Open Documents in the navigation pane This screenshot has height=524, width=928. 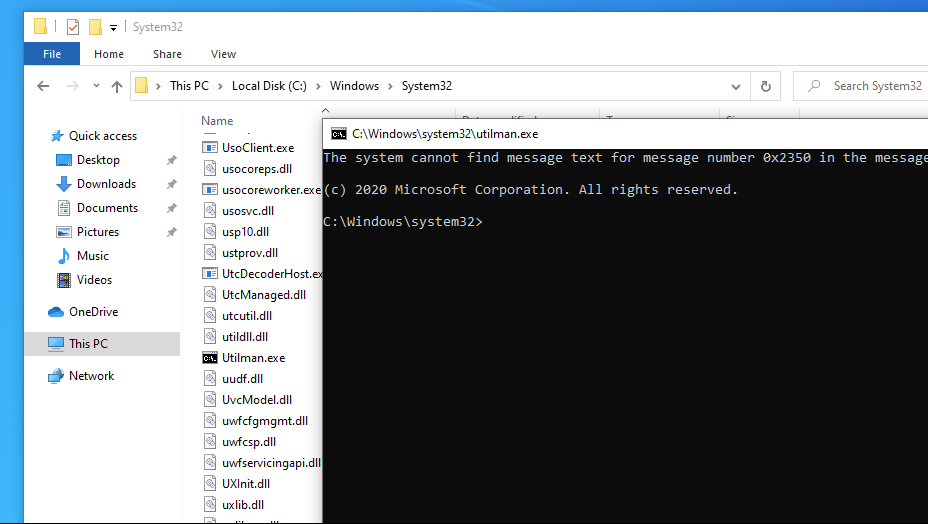click(x=107, y=208)
